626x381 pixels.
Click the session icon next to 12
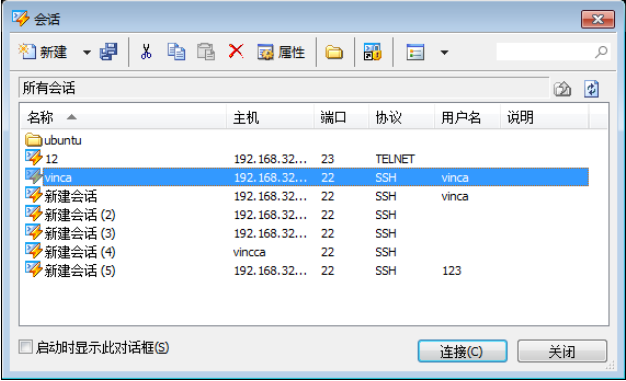pos(34,158)
